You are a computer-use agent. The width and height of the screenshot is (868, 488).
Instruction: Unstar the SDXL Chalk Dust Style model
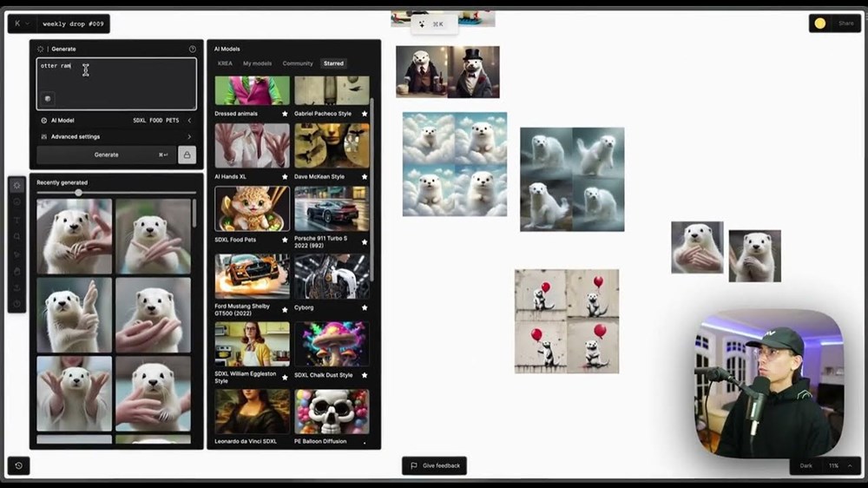365,375
